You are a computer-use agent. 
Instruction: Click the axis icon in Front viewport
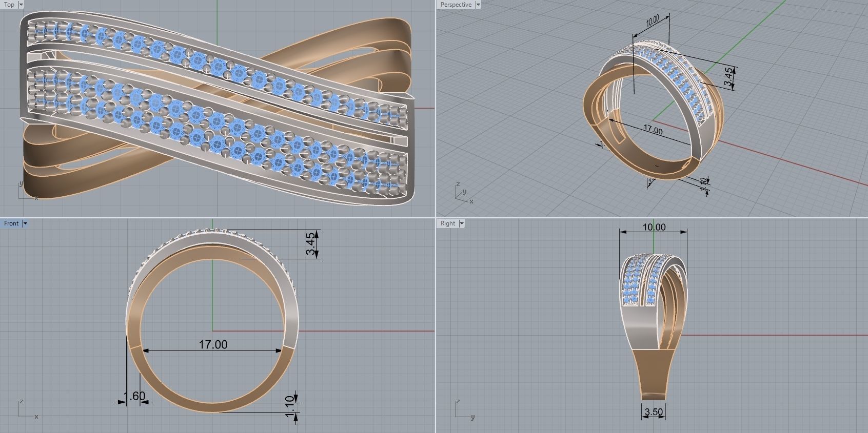(28, 409)
